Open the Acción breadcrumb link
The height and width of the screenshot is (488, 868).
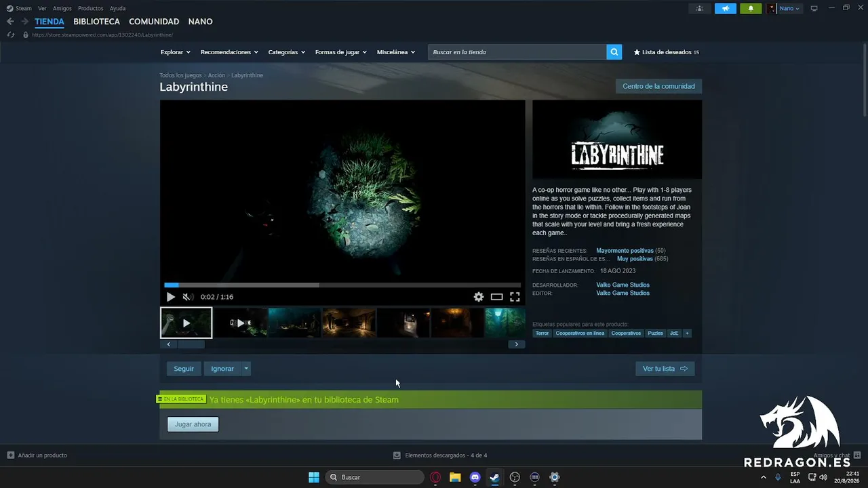[216, 75]
